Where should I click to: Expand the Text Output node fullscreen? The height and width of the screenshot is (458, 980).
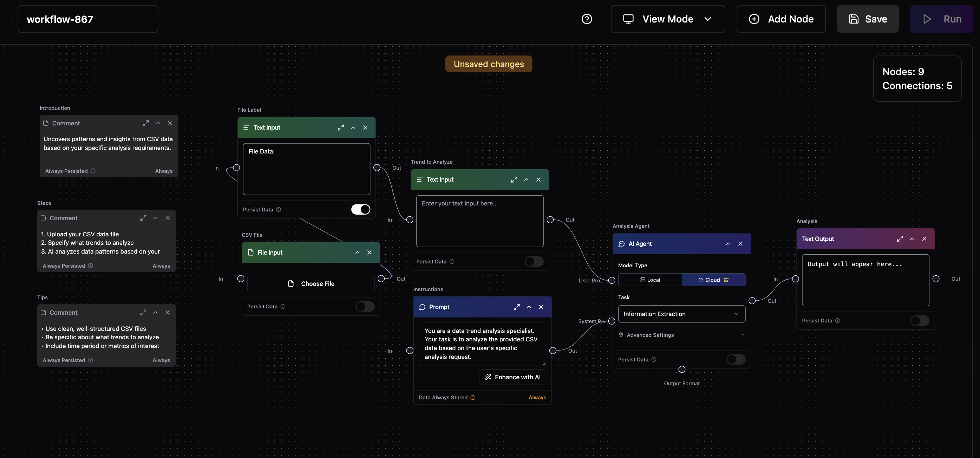(900, 238)
